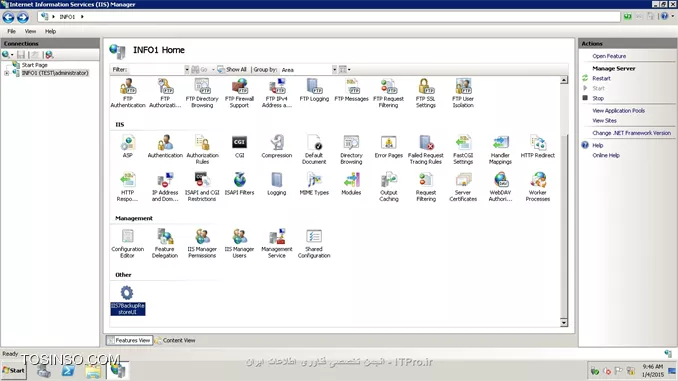
Task: Open Error Pages feature
Action: pyautogui.click(x=388, y=146)
